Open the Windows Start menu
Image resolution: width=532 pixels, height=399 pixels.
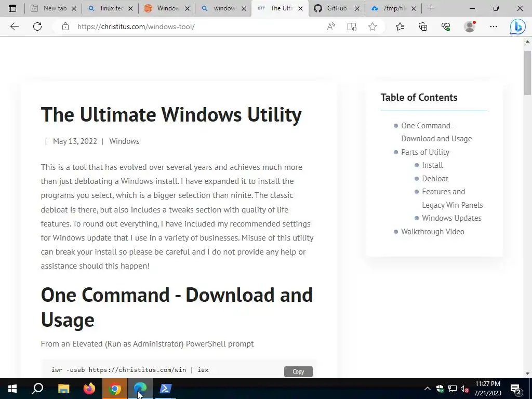(x=12, y=389)
